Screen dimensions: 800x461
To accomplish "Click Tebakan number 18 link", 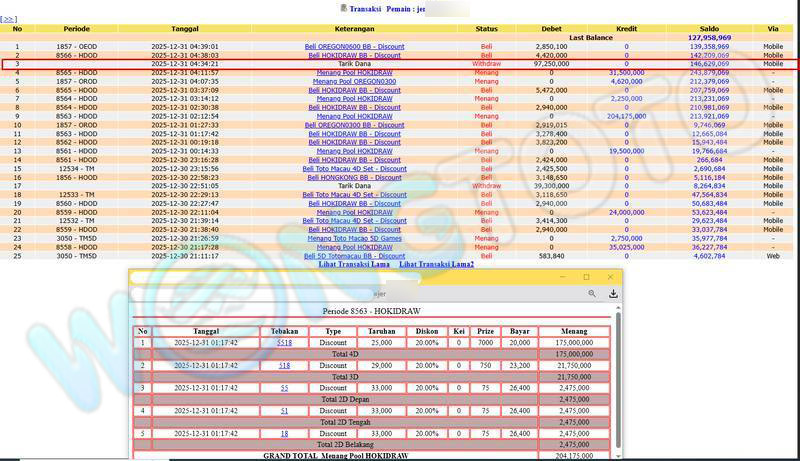I will click(x=284, y=433).
